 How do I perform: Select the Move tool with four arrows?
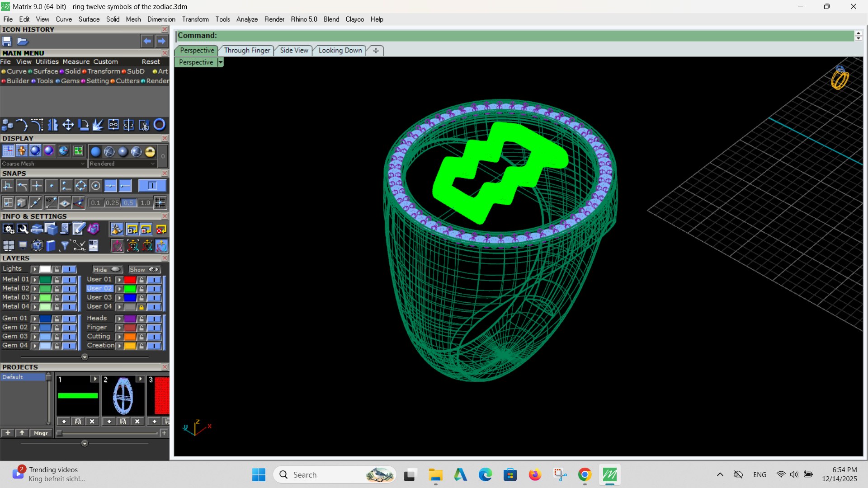(68, 125)
